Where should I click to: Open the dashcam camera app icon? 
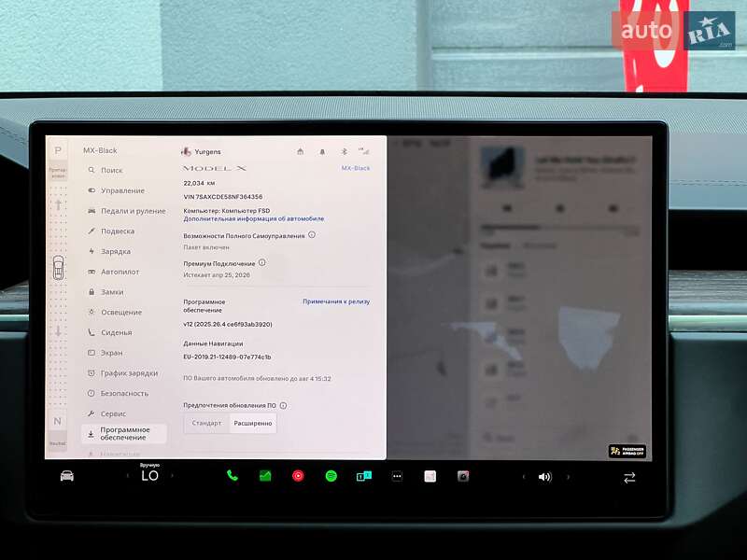tap(463, 476)
